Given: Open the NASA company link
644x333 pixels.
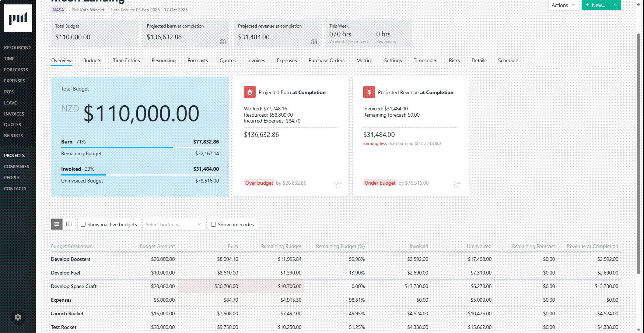Looking at the screenshot, I should tap(58, 10).
